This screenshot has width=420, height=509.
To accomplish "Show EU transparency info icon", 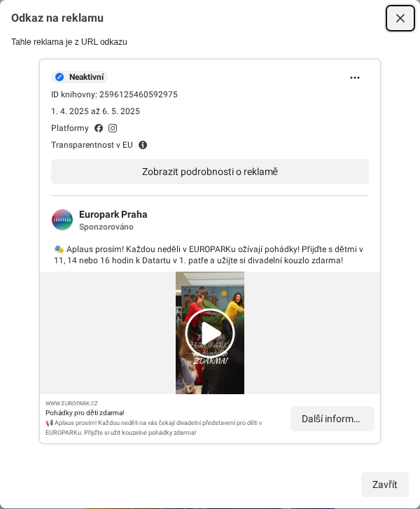I will [143, 145].
